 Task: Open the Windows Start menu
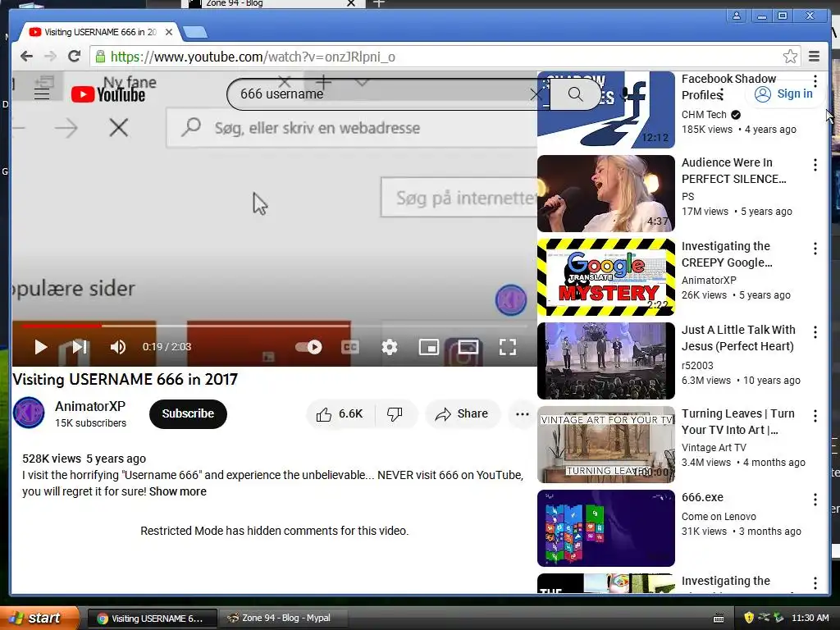[39, 618]
